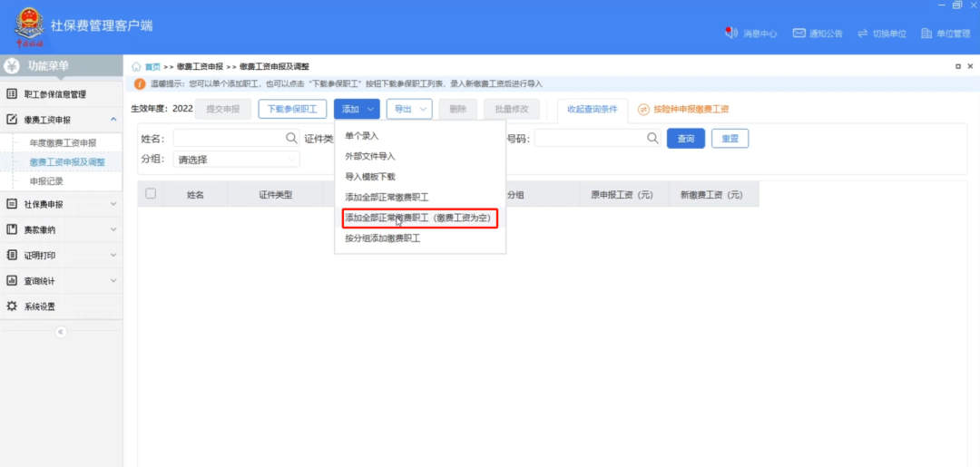The width and height of the screenshot is (980, 467).
Task: Collapse the 缴费工资申报 menu chevron
Action: pos(113,119)
